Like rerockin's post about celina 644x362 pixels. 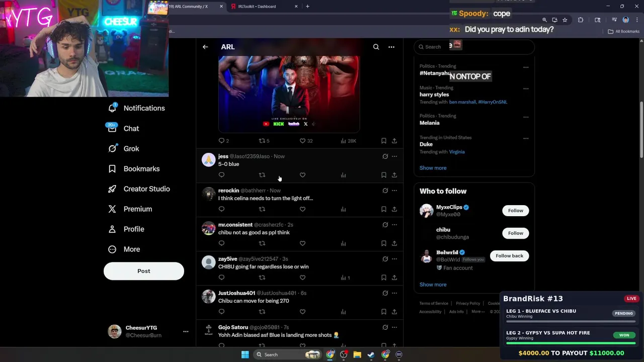(302, 209)
